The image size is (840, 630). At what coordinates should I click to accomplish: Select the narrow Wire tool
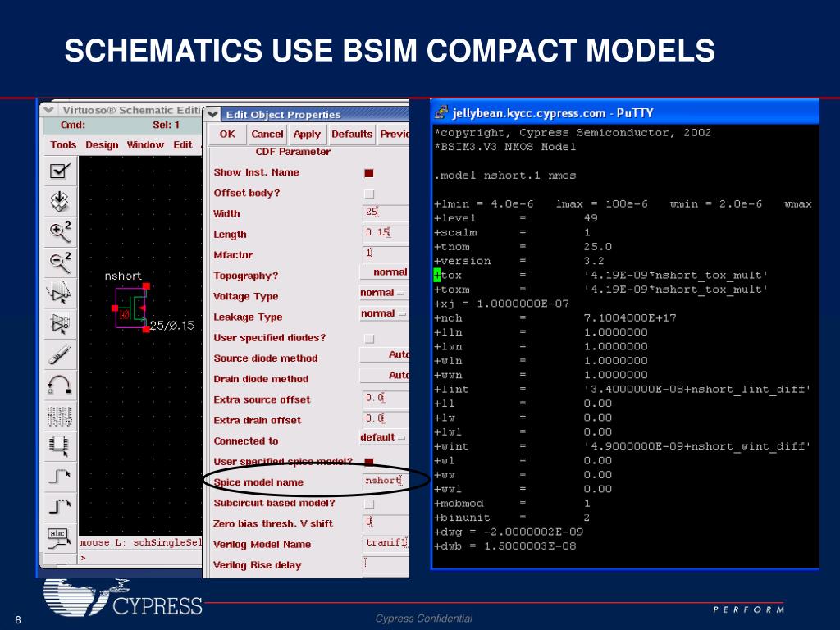click(x=59, y=477)
